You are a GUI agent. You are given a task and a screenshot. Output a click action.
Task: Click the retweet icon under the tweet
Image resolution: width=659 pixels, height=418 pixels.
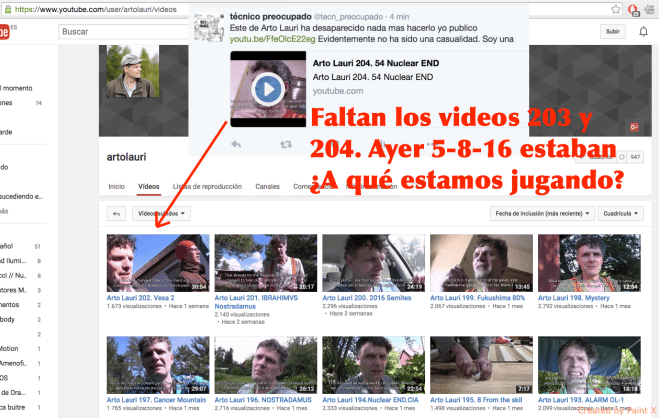287,143
